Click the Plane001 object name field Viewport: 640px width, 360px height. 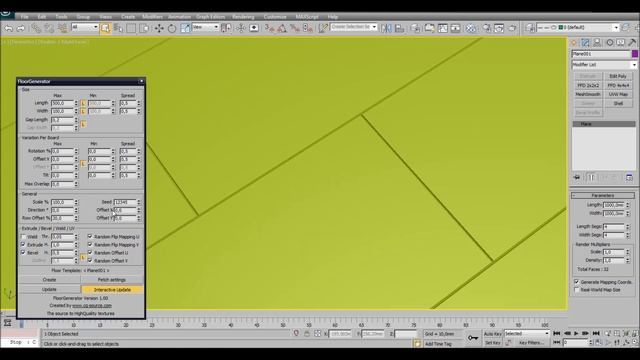[x=601, y=54]
